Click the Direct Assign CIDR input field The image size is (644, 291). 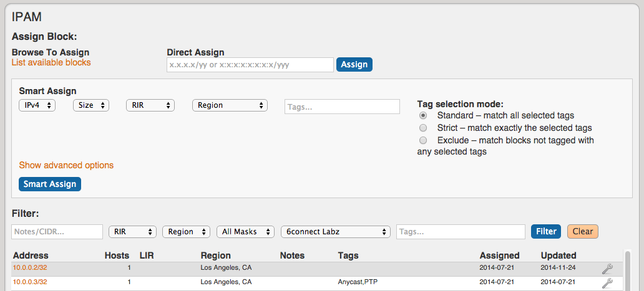(250, 65)
